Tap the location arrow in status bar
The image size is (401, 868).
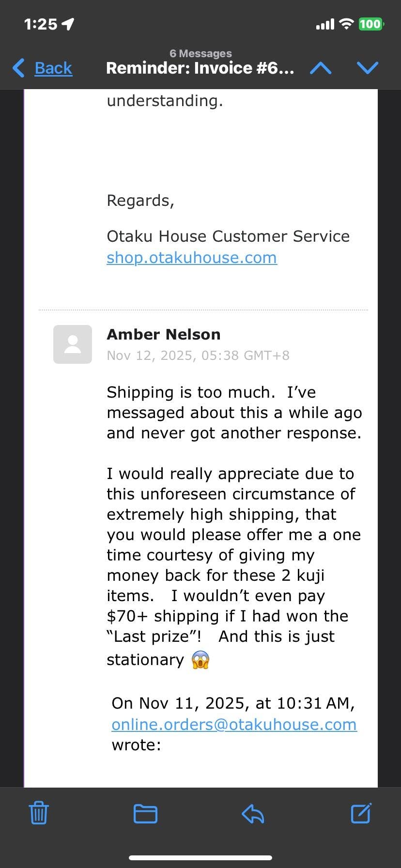coord(68,24)
